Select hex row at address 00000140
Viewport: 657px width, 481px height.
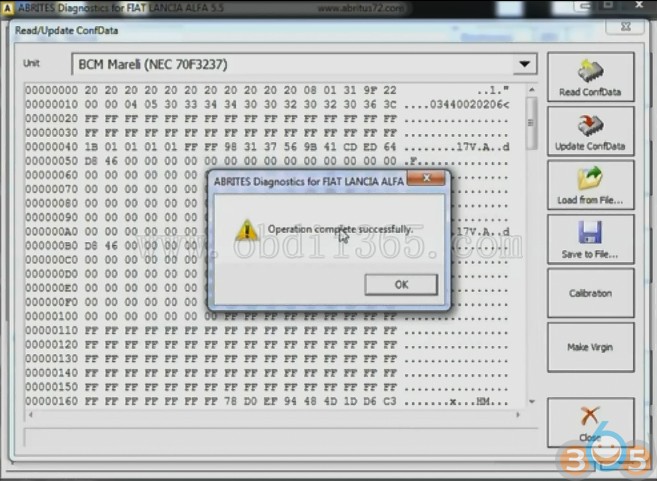coord(267,373)
